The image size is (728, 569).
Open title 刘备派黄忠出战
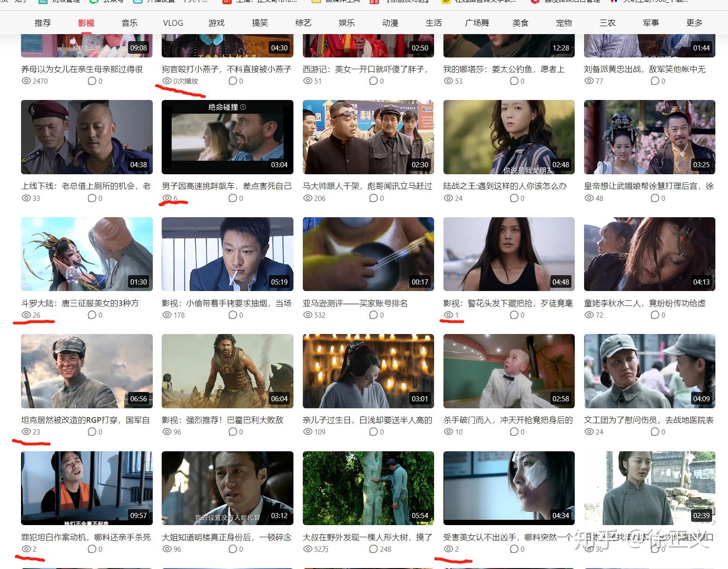point(645,69)
